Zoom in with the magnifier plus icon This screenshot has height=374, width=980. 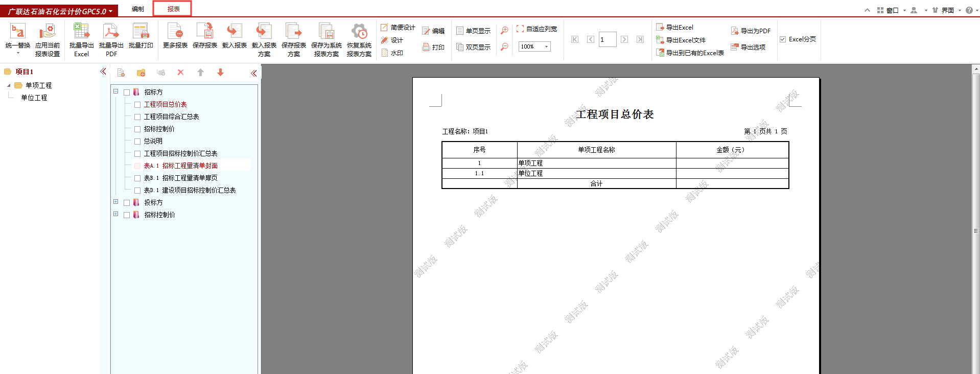(x=504, y=31)
